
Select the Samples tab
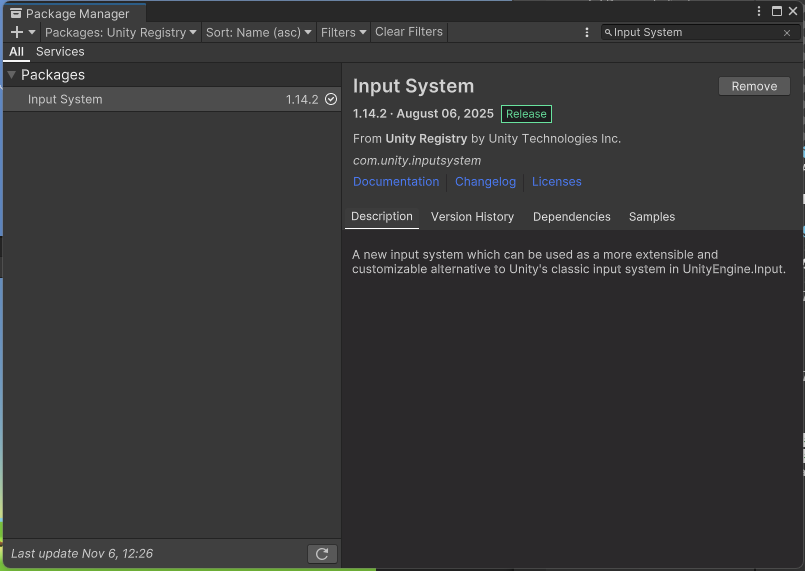coord(651,217)
